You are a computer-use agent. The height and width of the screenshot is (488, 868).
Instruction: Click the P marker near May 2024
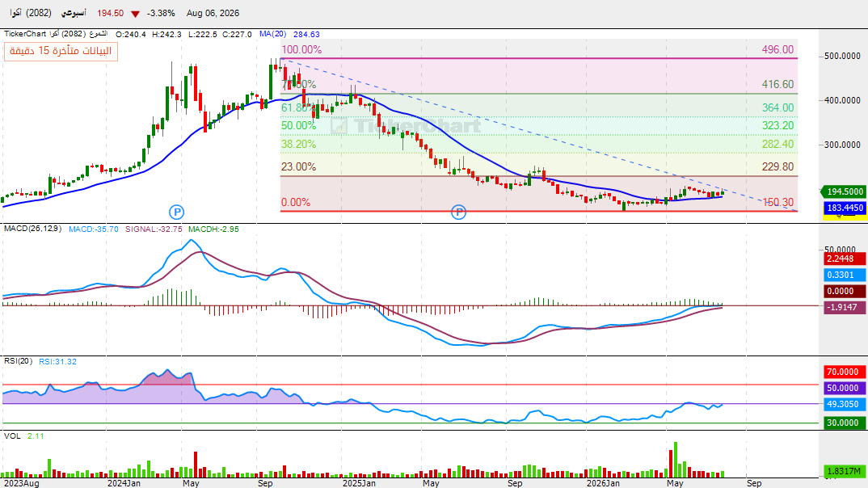[x=176, y=212]
